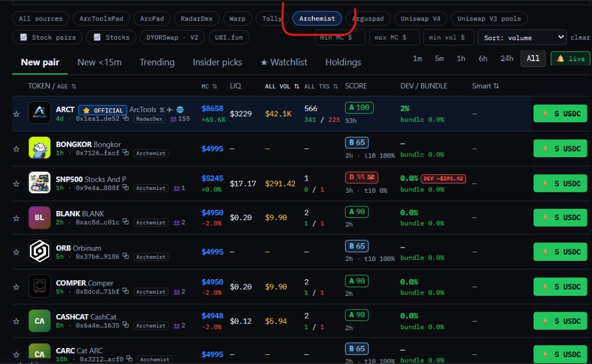Image resolution: width=592 pixels, height=364 pixels.
Task: Sort by Smart column header
Action: 485,86
